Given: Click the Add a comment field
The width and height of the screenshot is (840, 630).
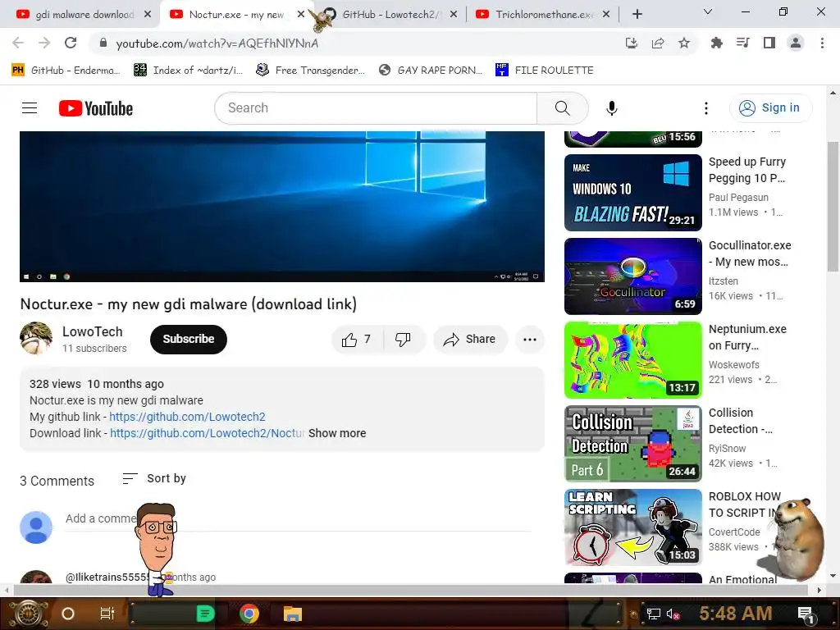Looking at the screenshot, I should pos(298,518).
